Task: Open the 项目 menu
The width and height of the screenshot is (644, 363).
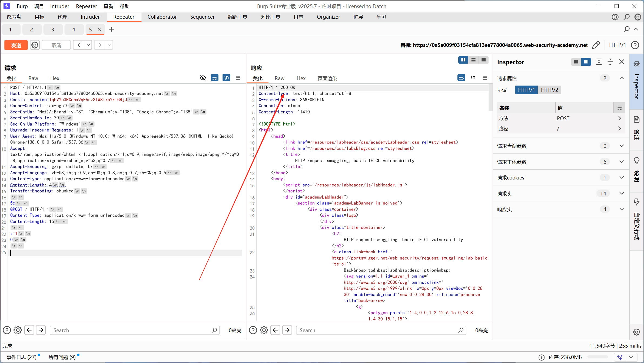Action: 39,6
